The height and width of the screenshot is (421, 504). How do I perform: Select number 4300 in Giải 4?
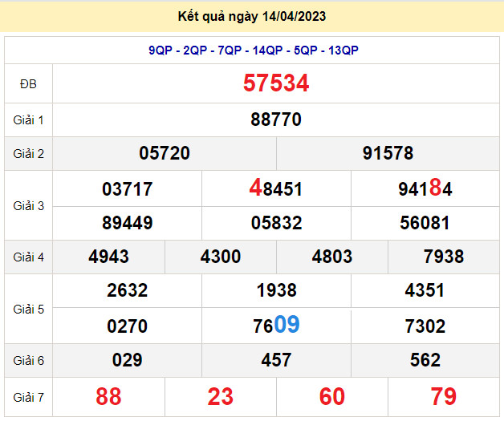(x=221, y=257)
